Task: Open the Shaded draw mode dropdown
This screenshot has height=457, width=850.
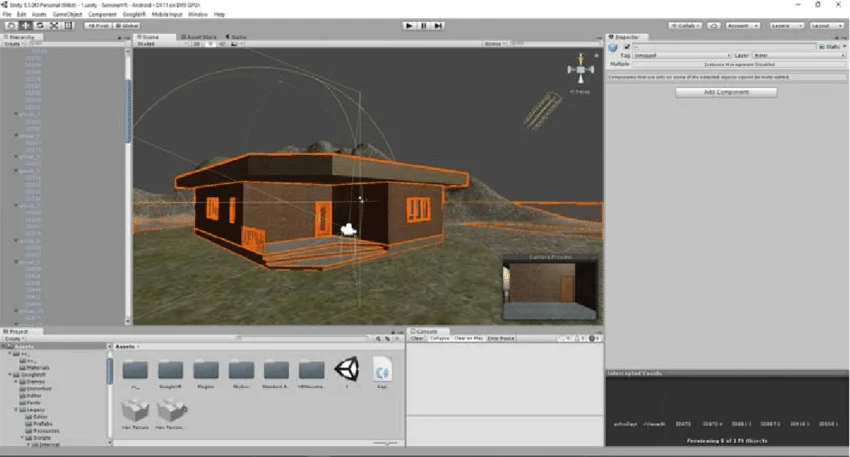Action: click(160, 43)
